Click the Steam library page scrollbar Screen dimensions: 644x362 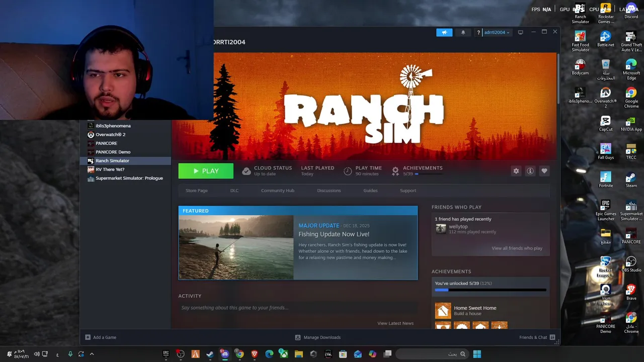558,79
